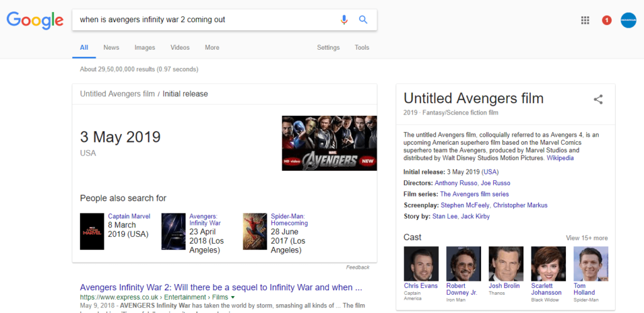Screen dimensions: 644x313
Task: Click the Feedback link
Action: click(x=358, y=268)
